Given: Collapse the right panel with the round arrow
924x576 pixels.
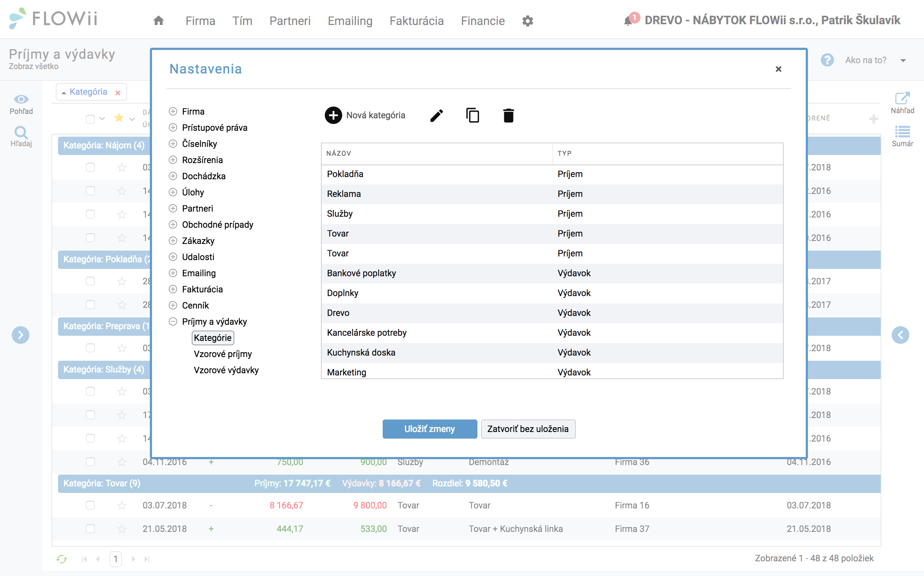Looking at the screenshot, I should [x=900, y=335].
